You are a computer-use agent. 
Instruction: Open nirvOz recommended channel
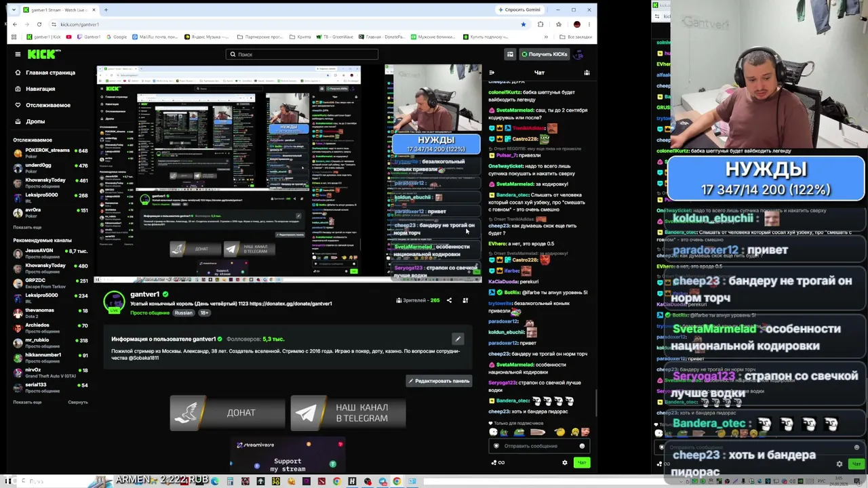(x=50, y=371)
